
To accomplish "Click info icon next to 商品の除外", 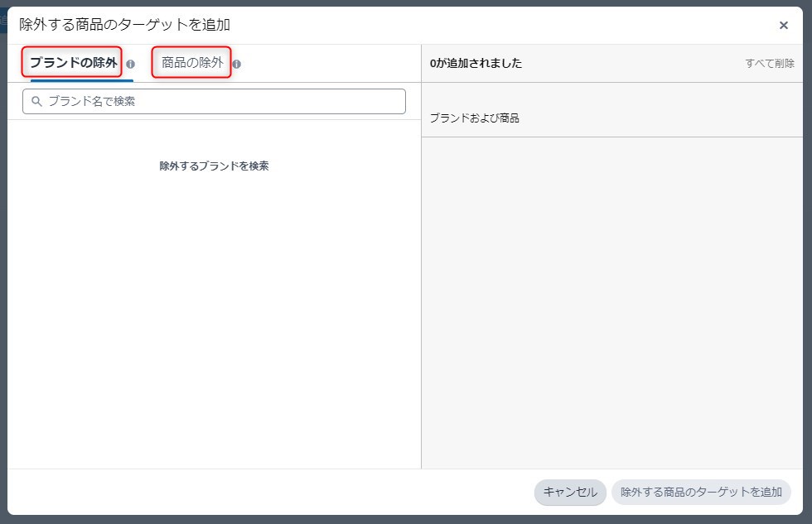I will 237,64.
